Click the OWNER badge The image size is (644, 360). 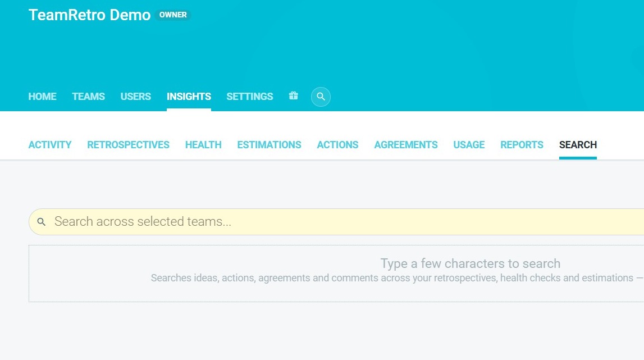[x=173, y=15]
